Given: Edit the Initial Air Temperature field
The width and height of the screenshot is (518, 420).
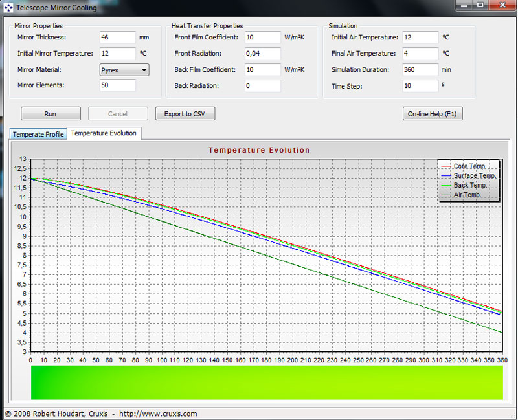Looking at the screenshot, I should click(420, 38).
